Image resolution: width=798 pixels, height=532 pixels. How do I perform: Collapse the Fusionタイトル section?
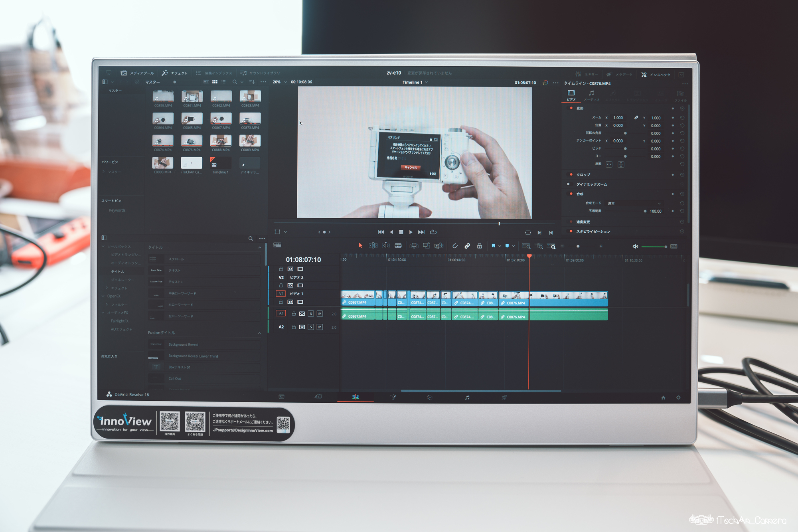[259, 333]
